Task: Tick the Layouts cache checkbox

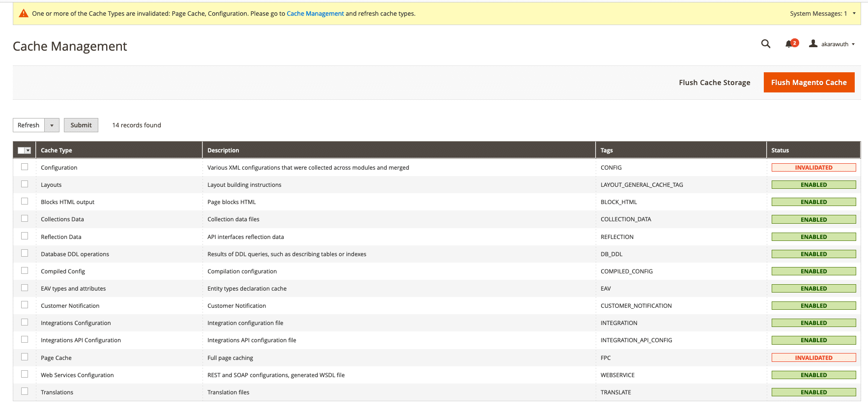Action: (25, 184)
